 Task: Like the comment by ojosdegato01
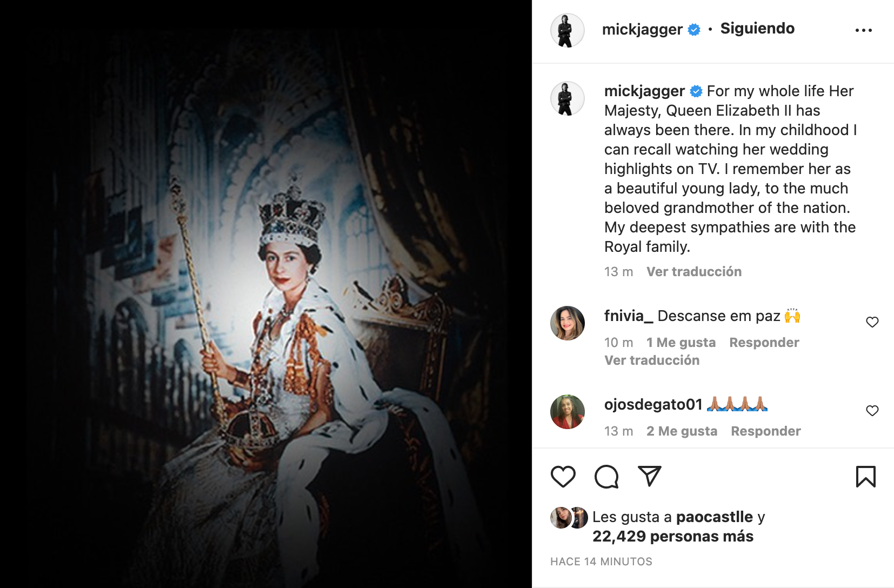872,411
